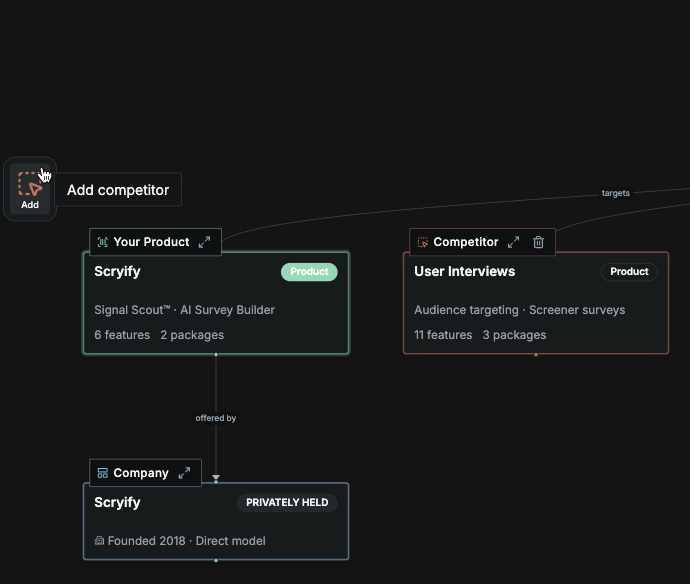Click the 'Add competitor' tooltip
Screen dimensions: 690x584
pyautogui.click(x=118, y=190)
